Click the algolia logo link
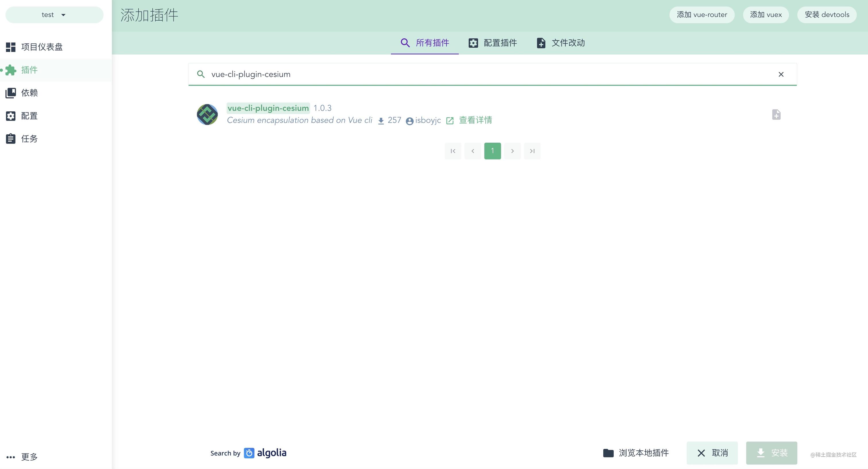 (265, 453)
